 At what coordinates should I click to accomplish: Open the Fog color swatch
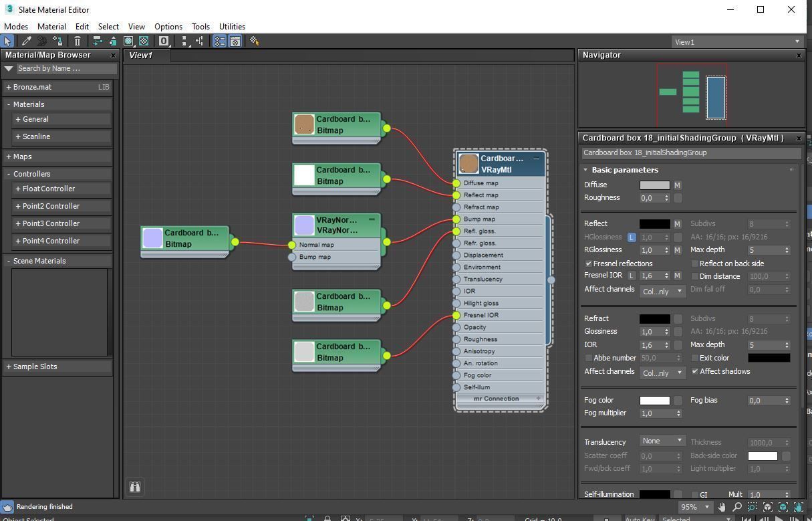coord(654,401)
